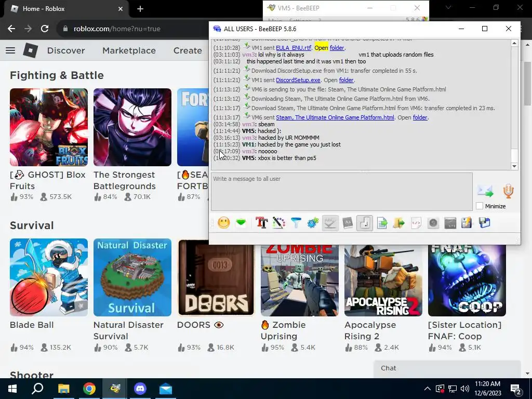Open the chat font selector (TT icon)
532x399 pixels.
tap(262, 223)
